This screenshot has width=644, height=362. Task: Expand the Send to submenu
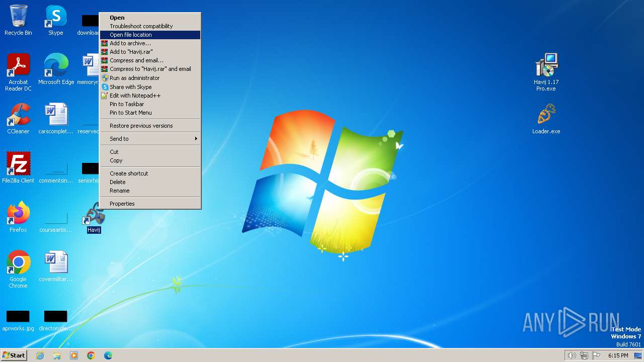pos(150,139)
